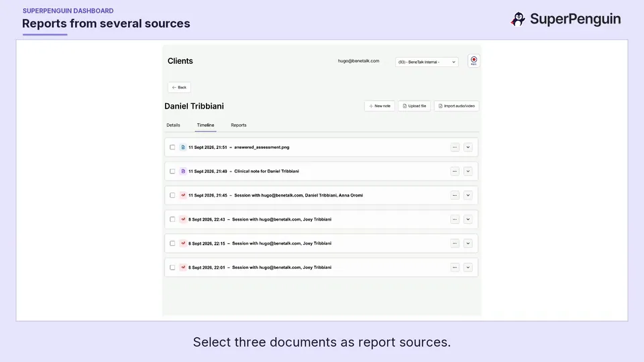Image resolution: width=644 pixels, height=362 pixels.
Task: Click session icon on 8 Sept 22:15 row
Action: tap(183, 243)
